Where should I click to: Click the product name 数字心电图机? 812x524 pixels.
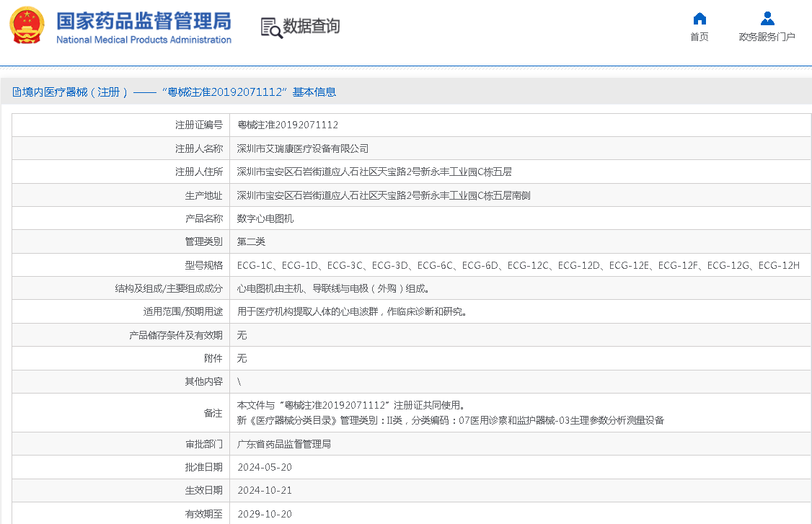[265, 218]
